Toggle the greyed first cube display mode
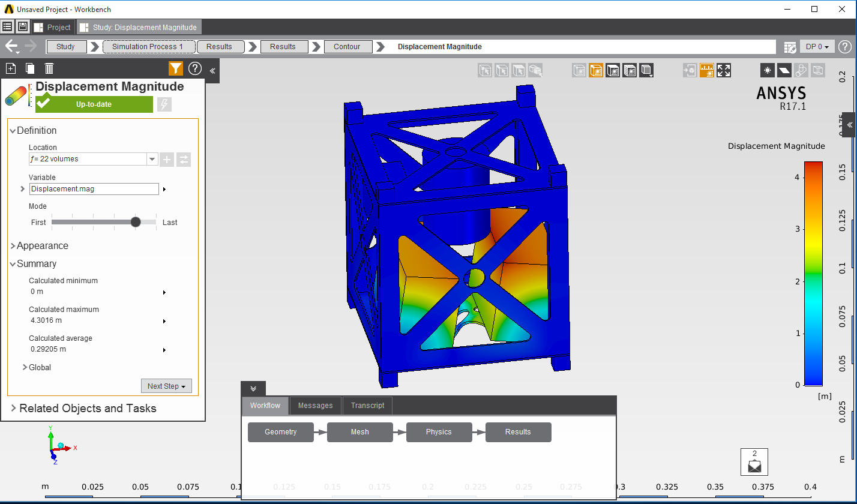Image resolution: width=857 pixels, height=504 pixels. (579, 70)
